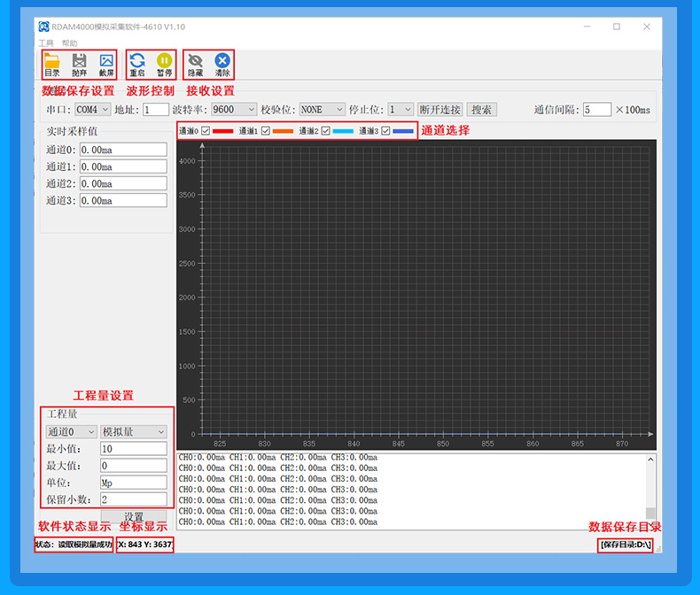Expand the 波特率 9600 baud rate dropdown
700x595 pixels.
pyautogui.click(x=234, y=110)
